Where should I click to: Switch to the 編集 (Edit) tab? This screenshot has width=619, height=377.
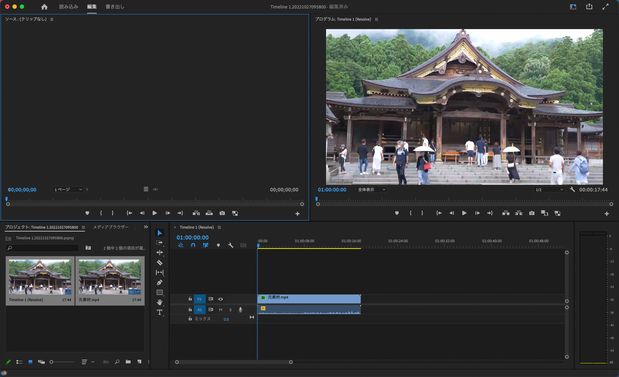[92, 7]
